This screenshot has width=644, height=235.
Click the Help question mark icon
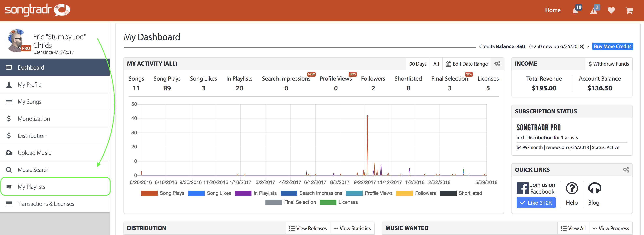[x=572, y=188]
